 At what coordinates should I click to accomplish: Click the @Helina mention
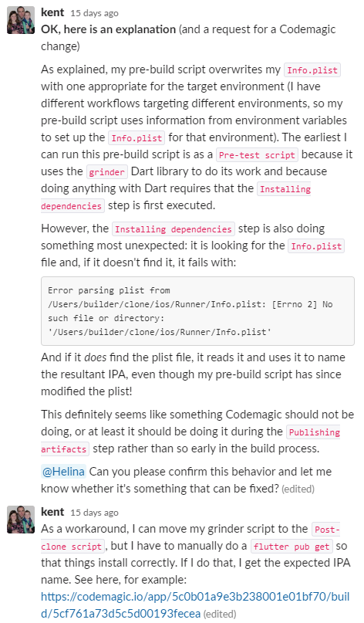coord(63,472)
